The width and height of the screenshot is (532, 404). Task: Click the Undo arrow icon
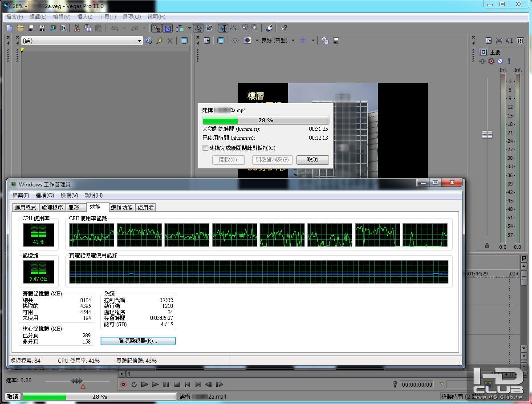coord(115,28)
